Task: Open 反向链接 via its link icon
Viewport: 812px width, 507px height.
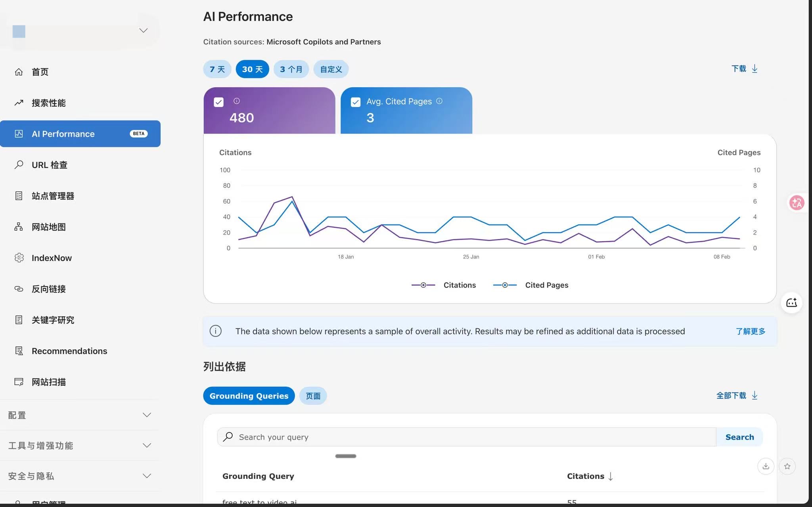Action: point(19,289)
